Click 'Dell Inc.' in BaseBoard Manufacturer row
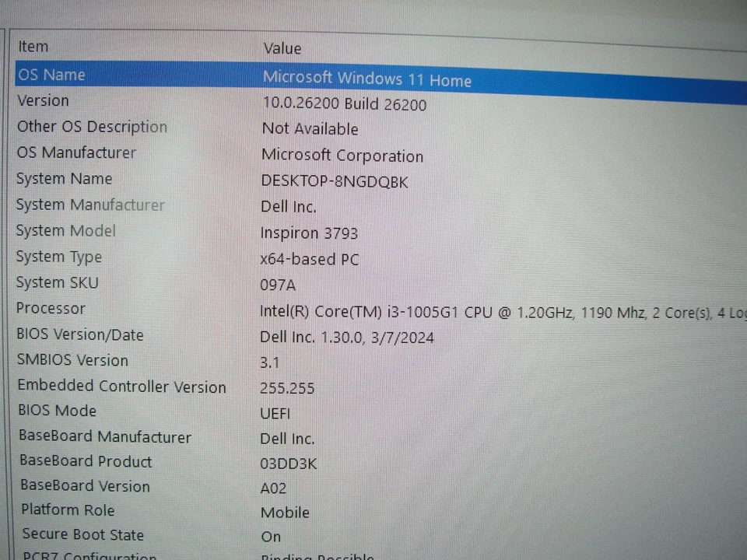Image resolution: width=747 pixels, height=560 pixels. [287, 439]
